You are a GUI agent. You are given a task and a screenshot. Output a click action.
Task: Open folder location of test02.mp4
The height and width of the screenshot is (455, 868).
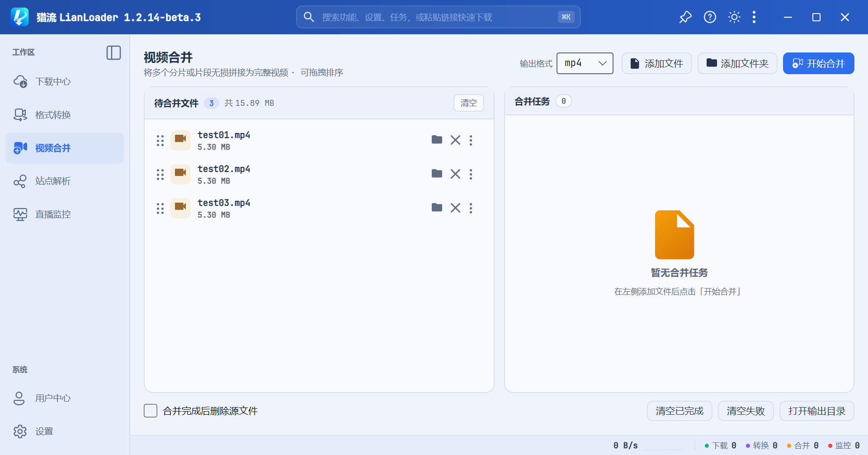pyautogui.click(x=437, y=174)
